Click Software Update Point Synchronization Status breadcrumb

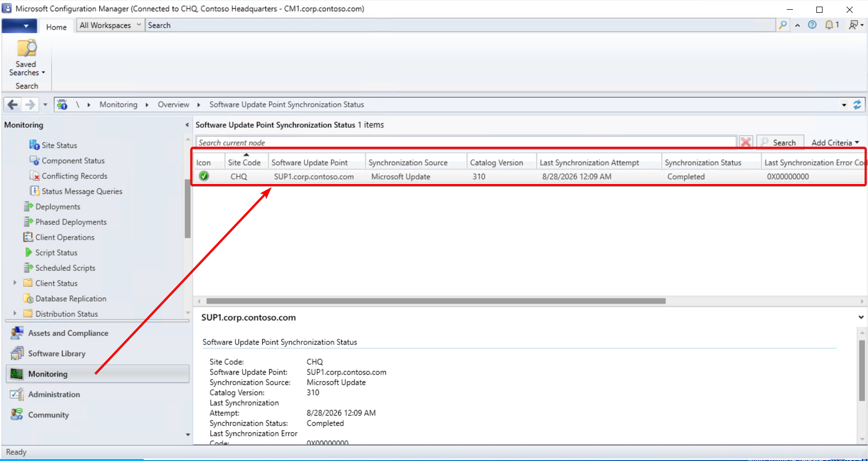(287, 104)
